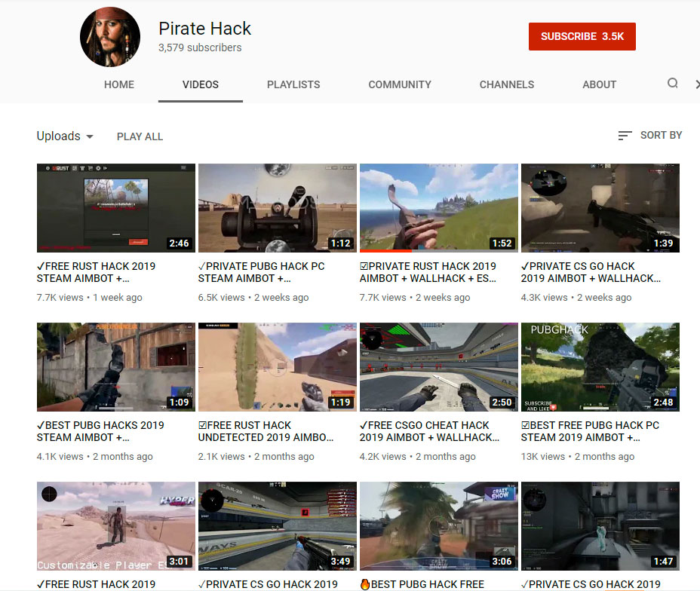Image resolution: width=700 pixels, height=591 pixels.
Task: Go to the Community tab
Action: coord(400,84)
